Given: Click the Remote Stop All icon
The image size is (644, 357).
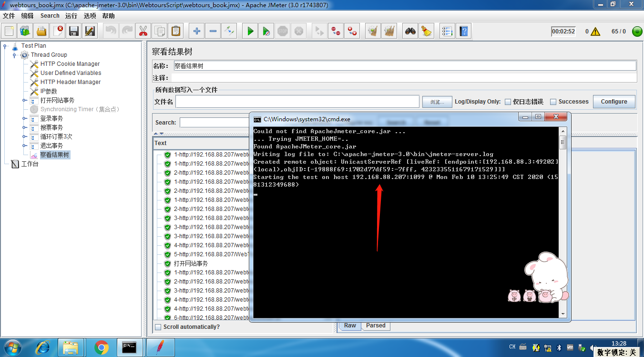Looking at the screenshot, I should tap(336, 31).
